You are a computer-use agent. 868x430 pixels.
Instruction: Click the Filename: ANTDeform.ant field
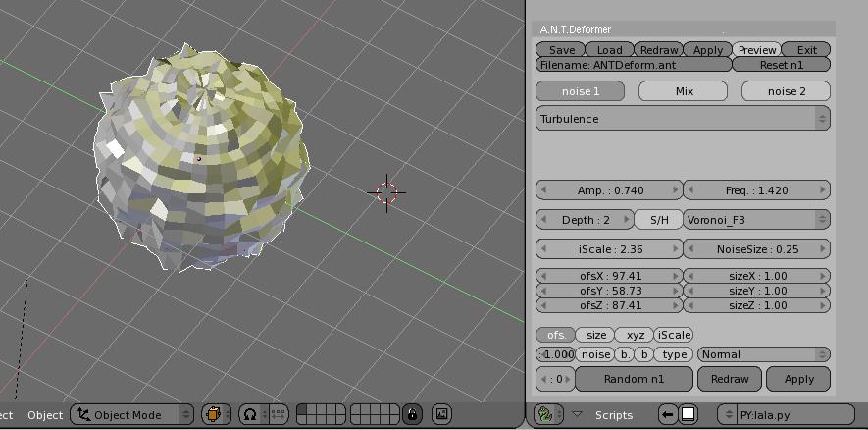point(634,64)
